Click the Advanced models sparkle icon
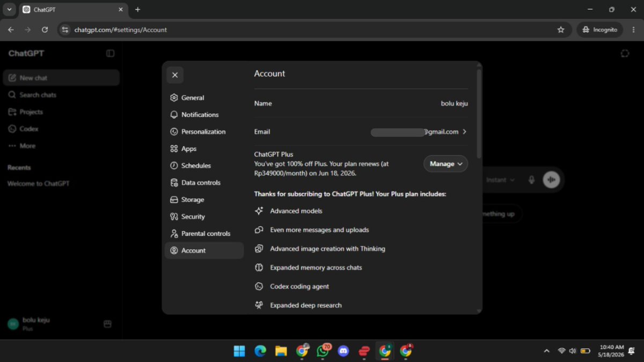Image resolution: width=644 pixels, height=362 pixels. tap(259, 211)
